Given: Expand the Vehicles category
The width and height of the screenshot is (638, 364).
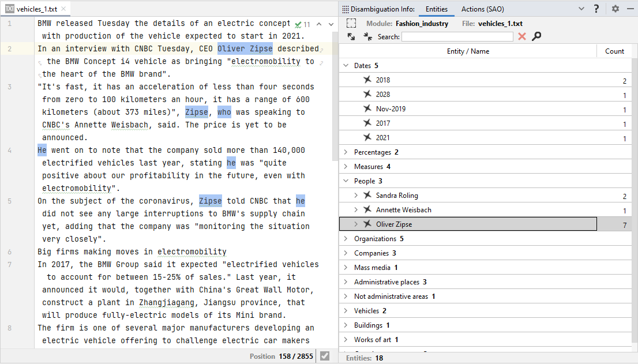Looking at the screenshot, I should point(346,311).
